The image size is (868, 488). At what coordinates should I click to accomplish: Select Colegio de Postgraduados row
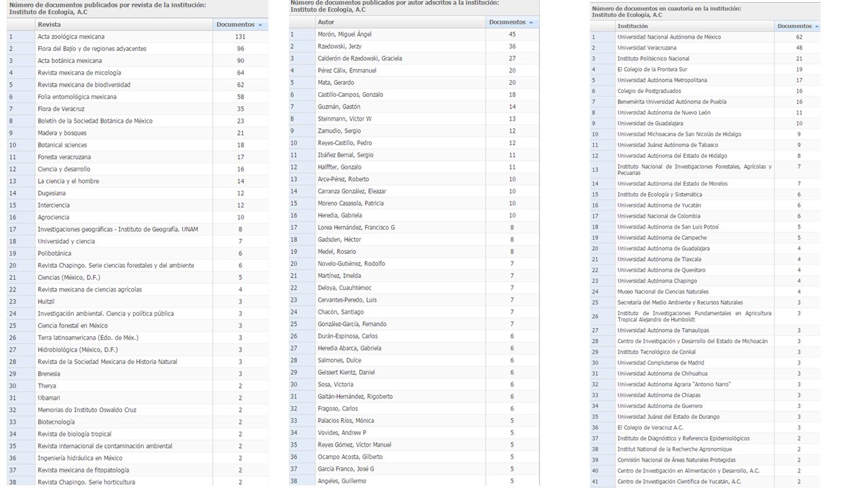click(705, 91)
